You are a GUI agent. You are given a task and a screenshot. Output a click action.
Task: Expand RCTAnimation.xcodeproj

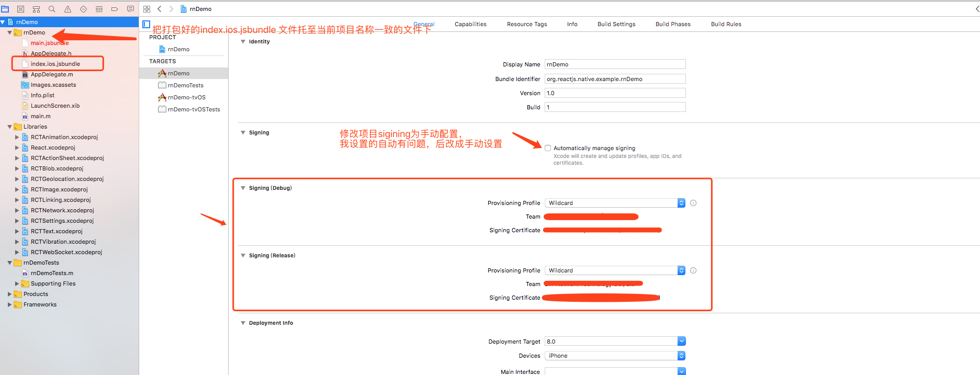tap(17, 137)
